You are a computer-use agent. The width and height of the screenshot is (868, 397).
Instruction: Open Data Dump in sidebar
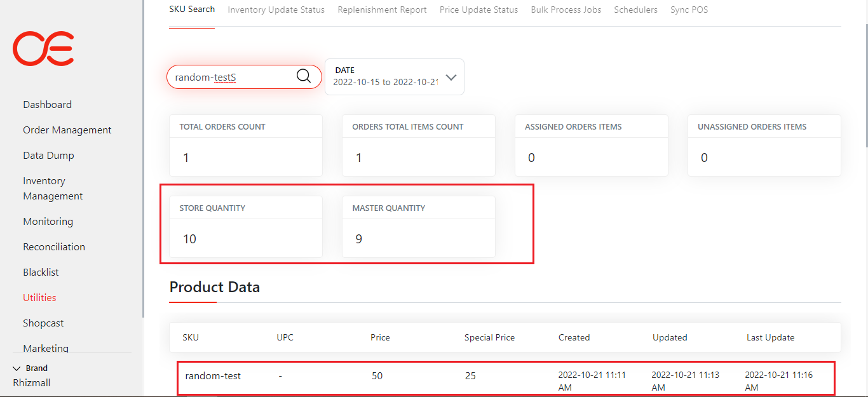(x=48, y=156)
